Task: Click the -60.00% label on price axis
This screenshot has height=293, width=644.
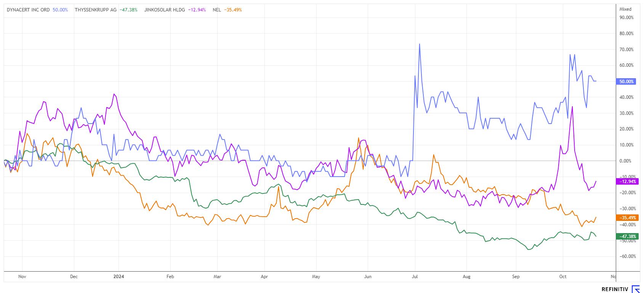Action: coord(626,256)
